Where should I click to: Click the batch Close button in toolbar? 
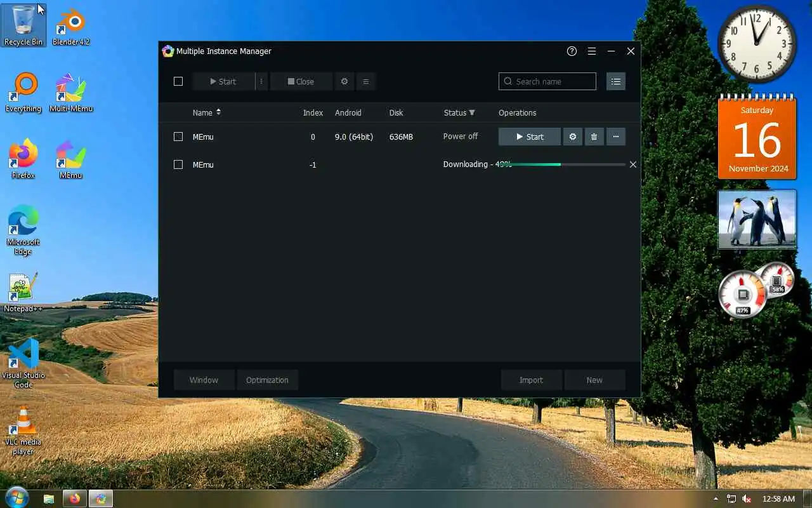click(301, 81)
